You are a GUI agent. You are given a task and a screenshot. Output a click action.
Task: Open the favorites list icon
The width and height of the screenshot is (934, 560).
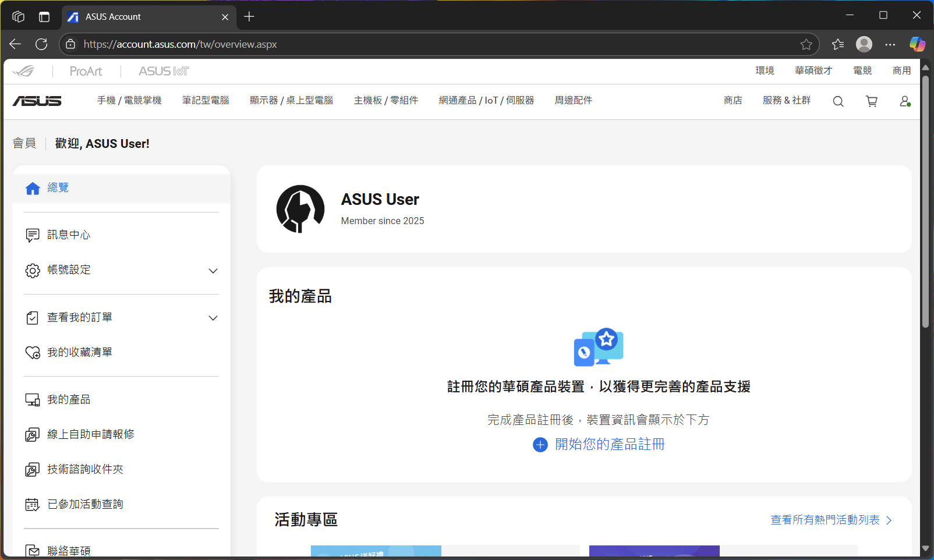point(838,44)
